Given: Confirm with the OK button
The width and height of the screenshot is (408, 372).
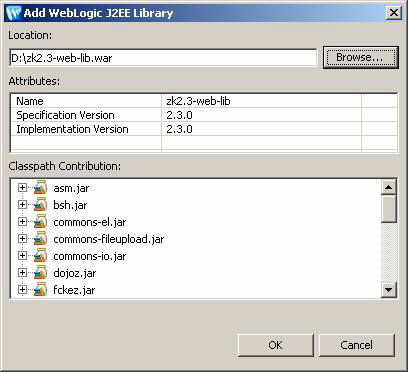Looking at the screenshot, I should coord(276,345).
